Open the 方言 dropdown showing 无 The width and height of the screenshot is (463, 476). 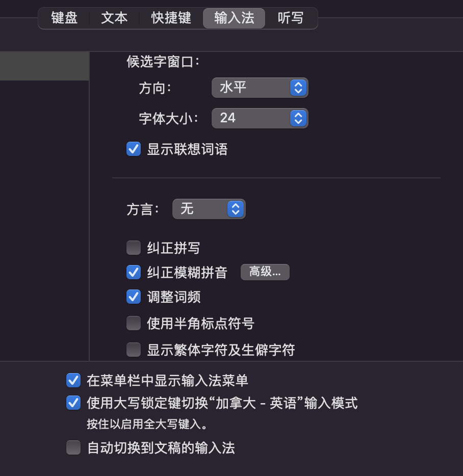[209, 209]
